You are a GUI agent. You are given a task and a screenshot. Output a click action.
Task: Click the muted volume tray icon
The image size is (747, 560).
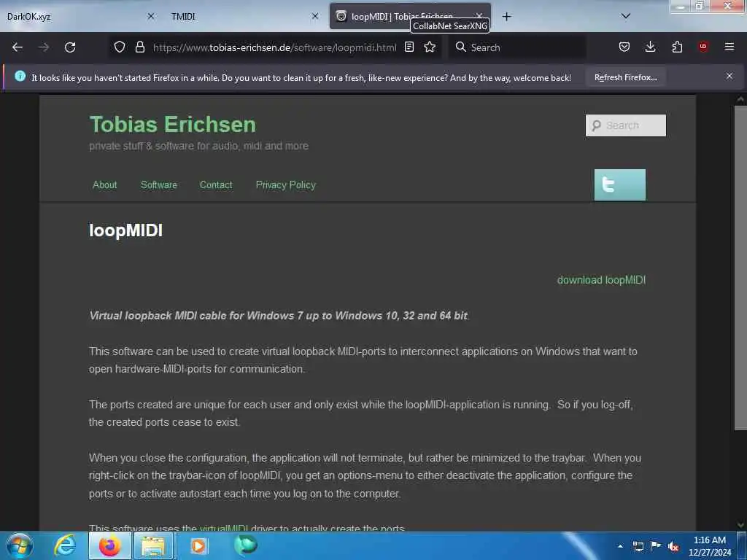click(x=673, y=547)
